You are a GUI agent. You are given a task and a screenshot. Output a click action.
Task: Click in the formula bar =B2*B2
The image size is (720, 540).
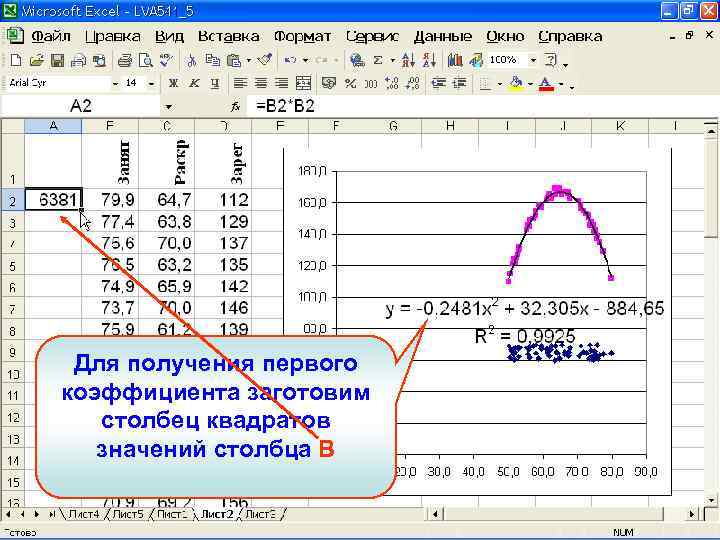coord(482,107)
